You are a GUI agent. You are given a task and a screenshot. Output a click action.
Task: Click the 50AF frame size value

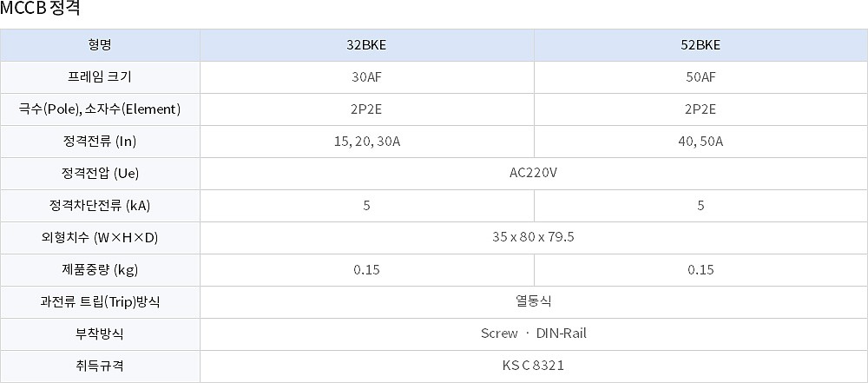tap(700, 77)
